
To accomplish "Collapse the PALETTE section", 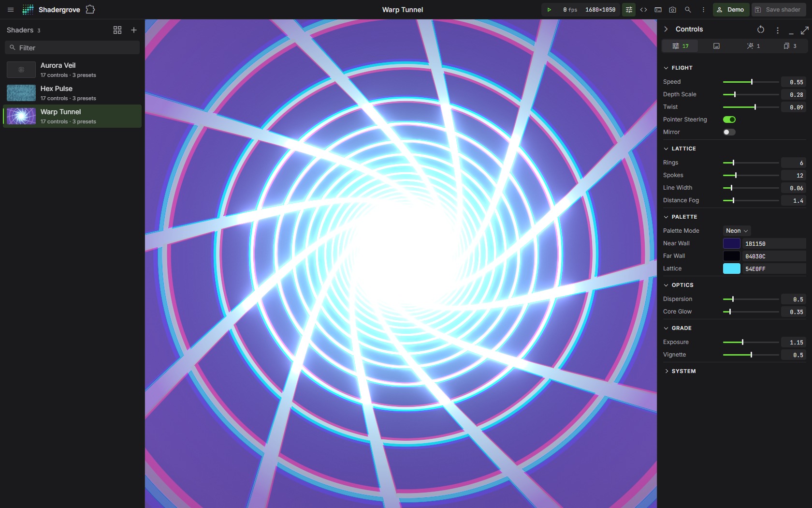I will 680,217.
